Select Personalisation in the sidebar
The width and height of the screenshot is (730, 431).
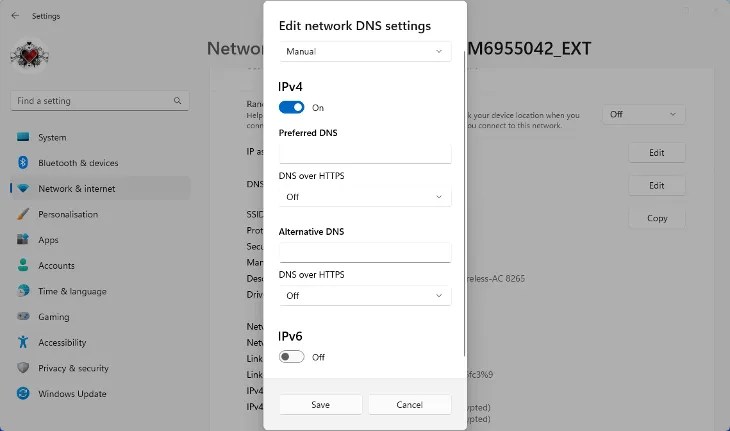coord(100,214)
